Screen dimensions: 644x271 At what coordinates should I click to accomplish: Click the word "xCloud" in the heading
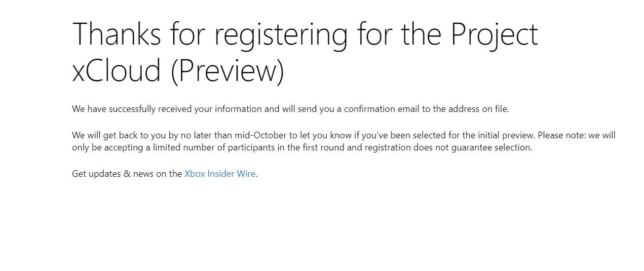tap(117, 70)
